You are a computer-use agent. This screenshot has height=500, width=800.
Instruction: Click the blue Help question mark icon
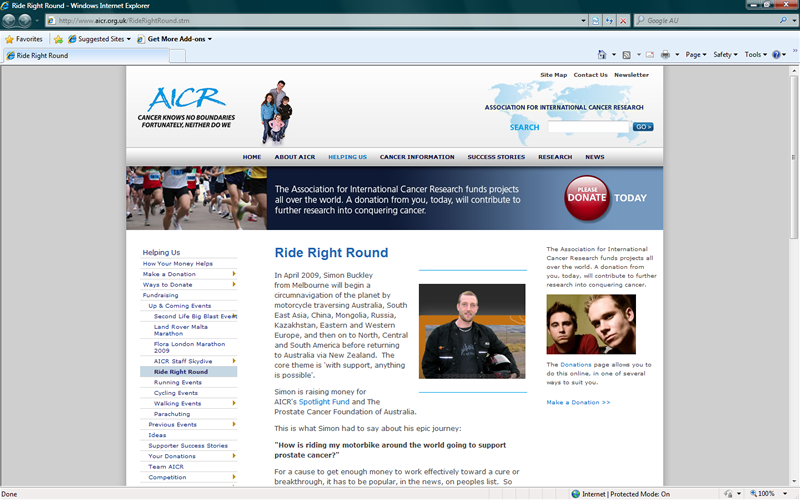point(776,55)
